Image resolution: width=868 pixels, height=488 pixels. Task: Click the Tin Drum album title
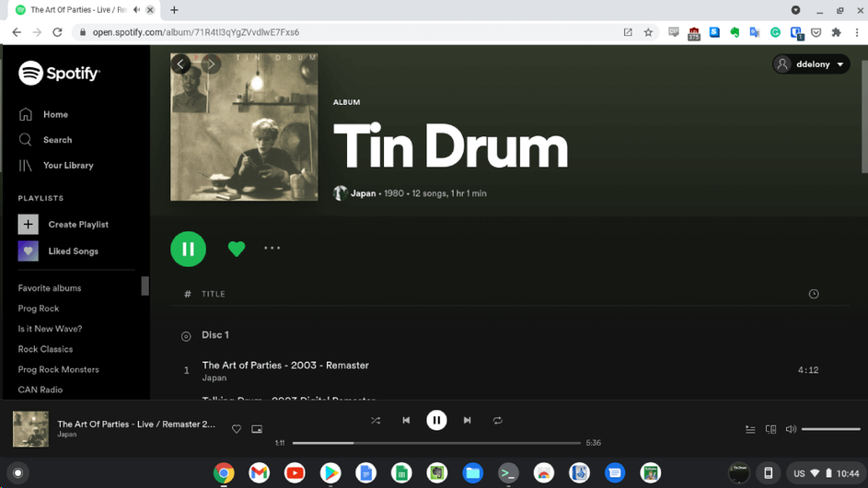(x=451, y=146)
